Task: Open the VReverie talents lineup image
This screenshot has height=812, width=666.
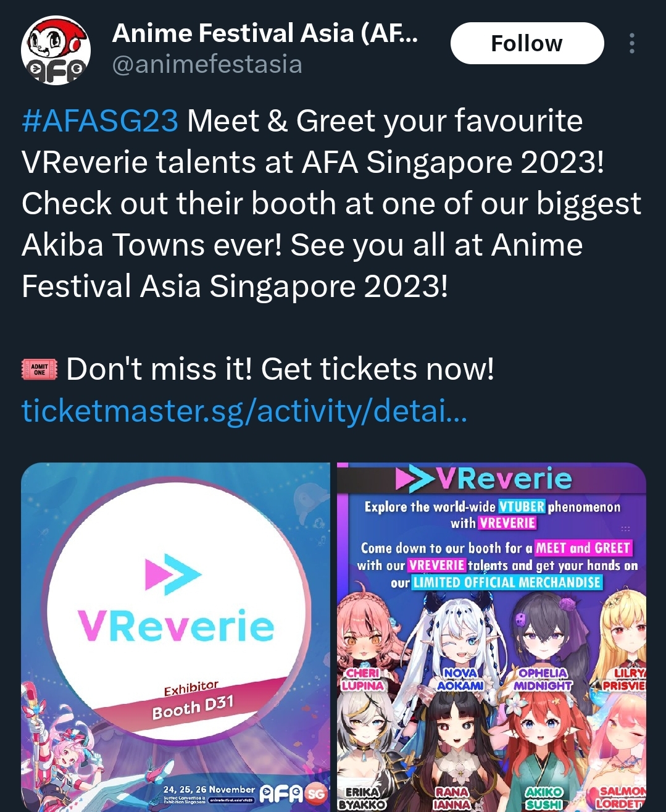Action: pos(492,637)
